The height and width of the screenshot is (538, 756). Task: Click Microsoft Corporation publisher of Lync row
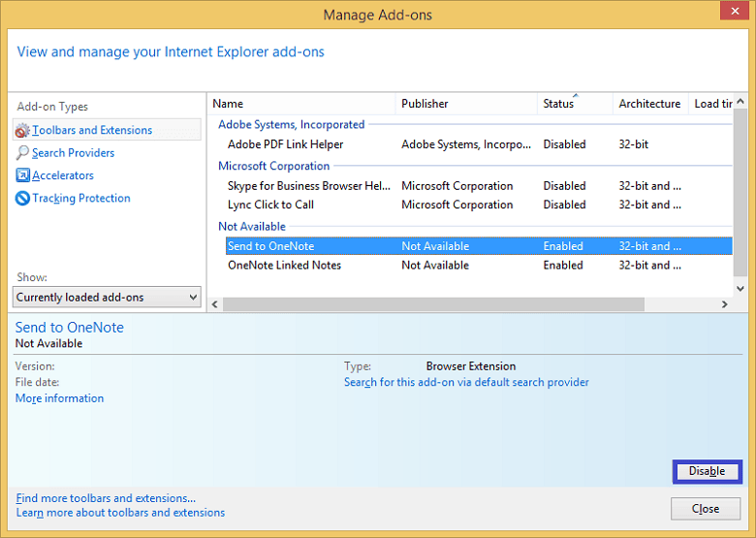(457, 205)
